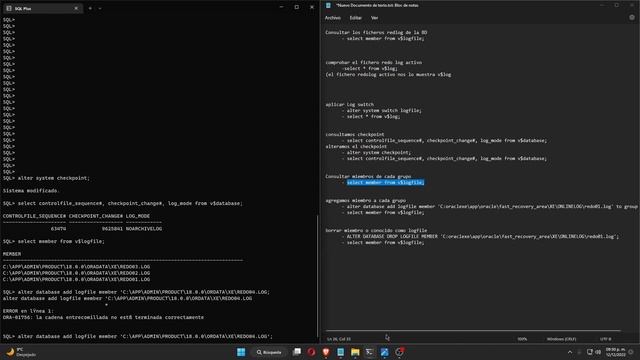Click 'Sistema modificado.' output in terminal

[31, 191]
